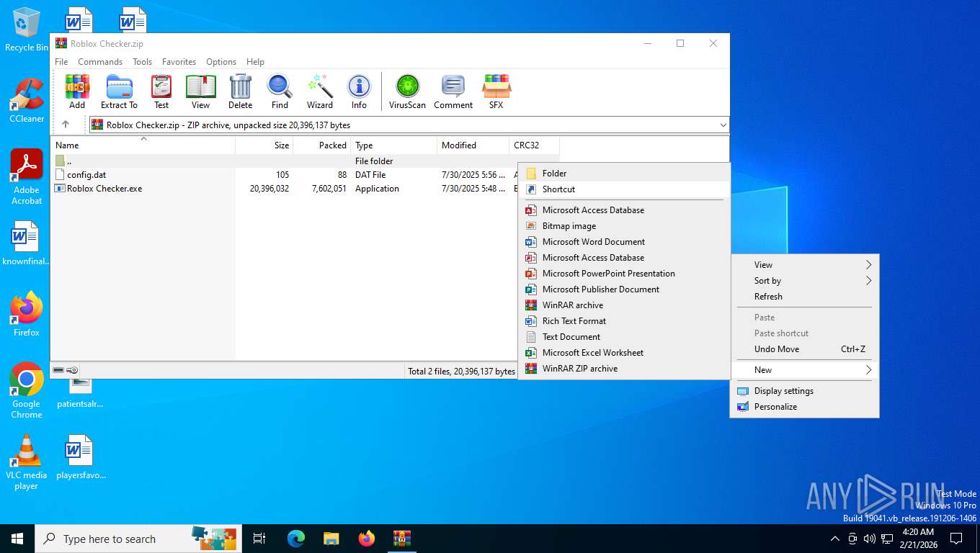Sort files by the Size column header
This screenshot has height=553, width=980.
[x=264, y=145]
